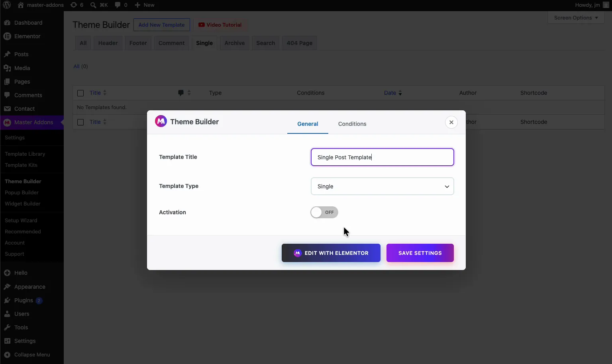The image size is (612, 364).
Task: Click Edit with Elementor button
Action: click(331, 253)
